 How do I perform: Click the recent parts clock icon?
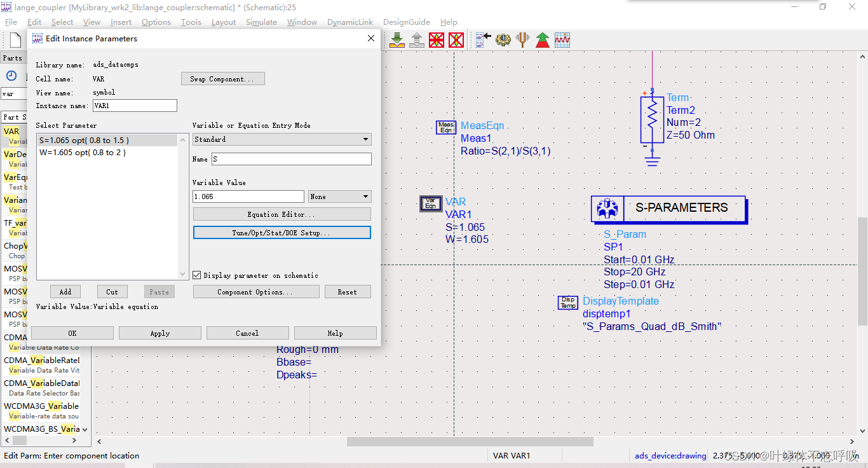[11, 76]
